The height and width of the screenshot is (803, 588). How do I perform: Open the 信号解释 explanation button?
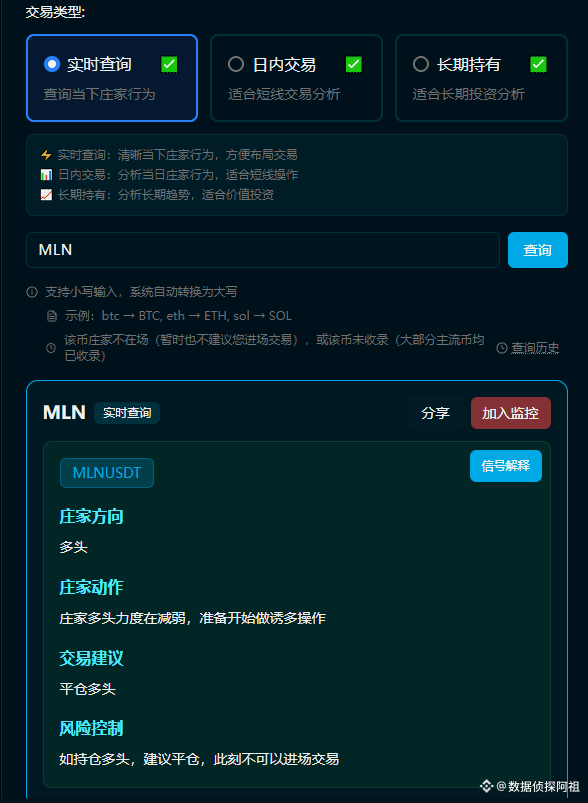(506, 466)
